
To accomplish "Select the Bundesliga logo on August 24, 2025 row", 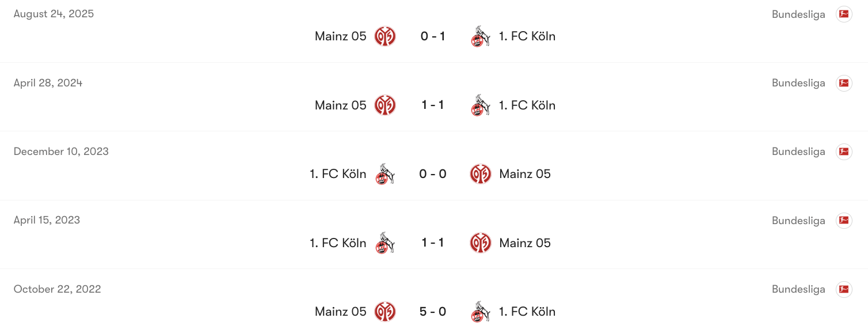I will [x=844, y=14].
